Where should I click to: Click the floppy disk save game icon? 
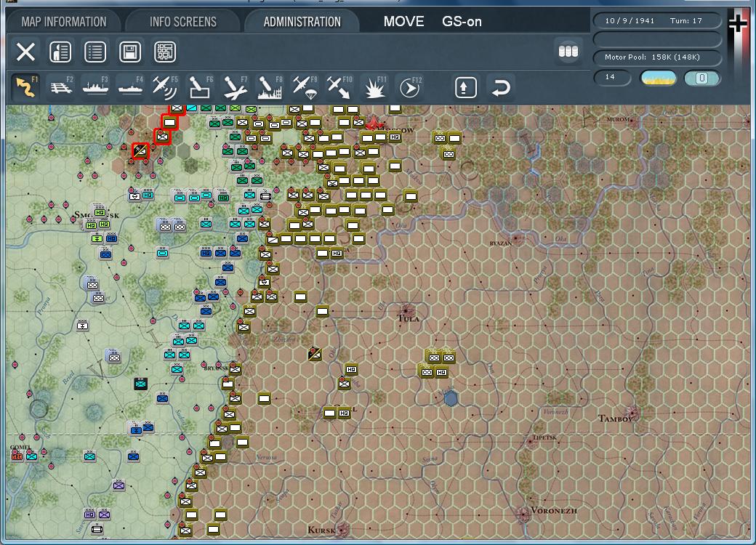click(x=130, y=52)
